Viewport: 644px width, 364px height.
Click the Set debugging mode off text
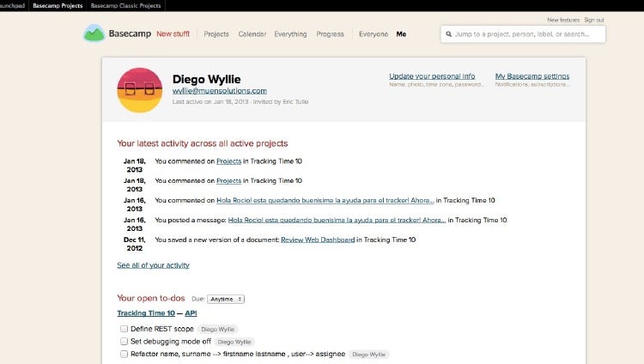pos(171,342)
